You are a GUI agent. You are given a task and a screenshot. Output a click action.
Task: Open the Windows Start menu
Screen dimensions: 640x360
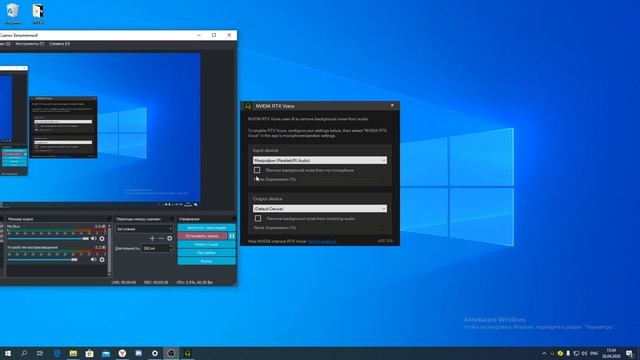click(x=8, y=353)
